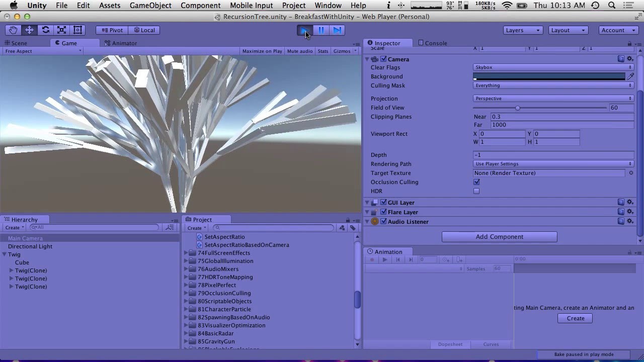The height and width of the screenshot is (362, 644).
Task: Open Time Machine menu bar icon
Action: click(595, 6)
